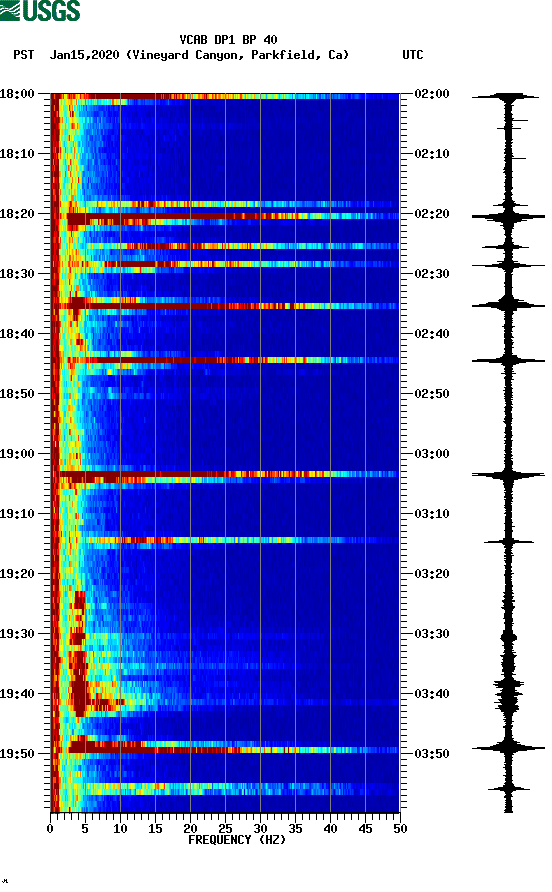This screenshot has height=892, width=552.
Task: Click the '35' frequency tick label
Action: click(295, 829)
